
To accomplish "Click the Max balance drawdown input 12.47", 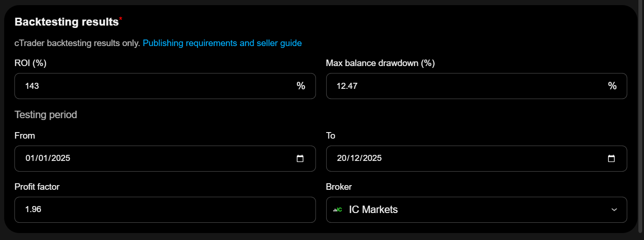I will [466, 86].
